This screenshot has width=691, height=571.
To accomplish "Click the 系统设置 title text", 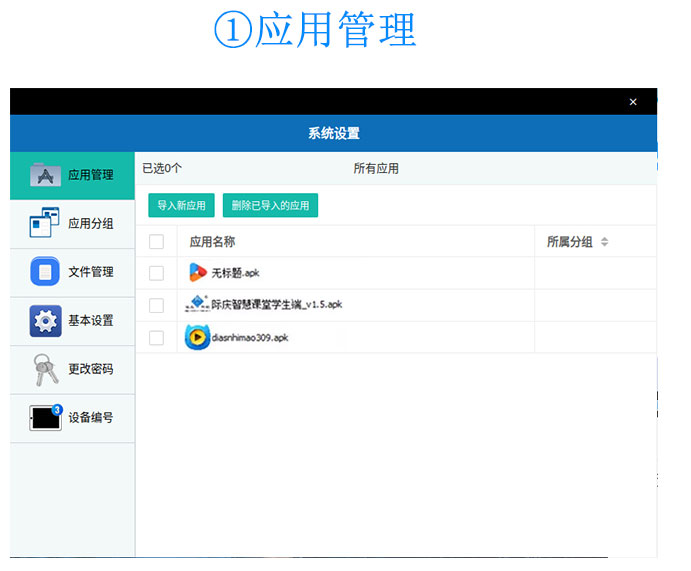I will click(334, 133).
